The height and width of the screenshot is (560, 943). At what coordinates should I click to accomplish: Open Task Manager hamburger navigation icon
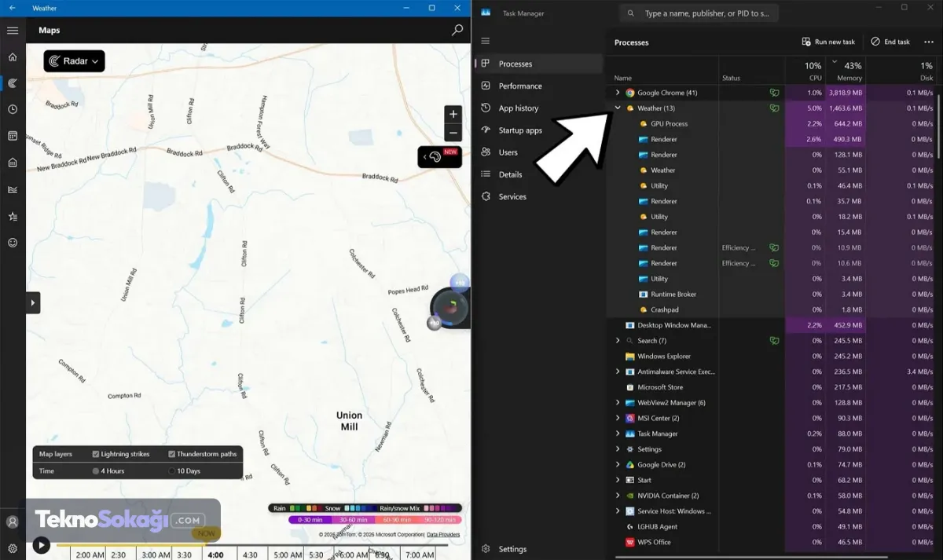(485, 41)
